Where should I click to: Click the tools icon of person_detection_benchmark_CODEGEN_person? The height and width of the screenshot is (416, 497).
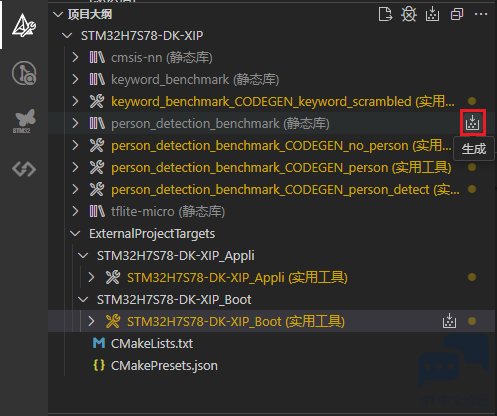(97, 167)
